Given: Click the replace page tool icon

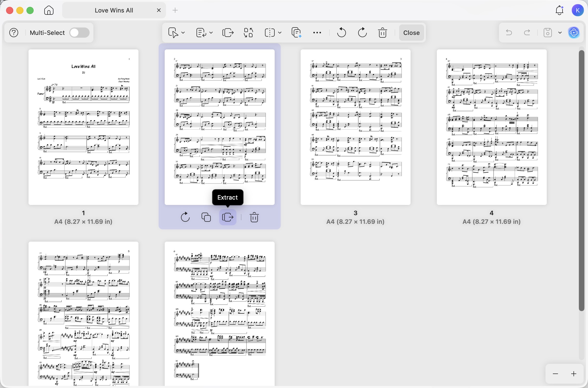Looking at the screenshot, I should point(201,33).
